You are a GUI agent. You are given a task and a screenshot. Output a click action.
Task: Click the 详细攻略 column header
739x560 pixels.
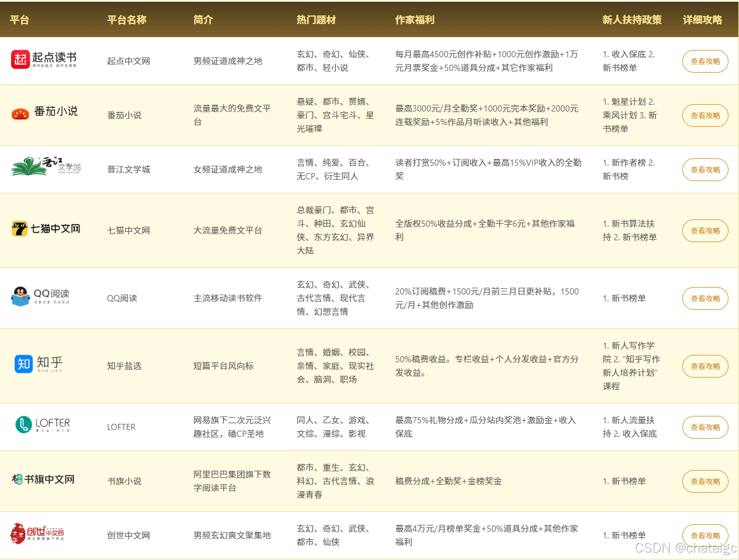click(702, 20)
